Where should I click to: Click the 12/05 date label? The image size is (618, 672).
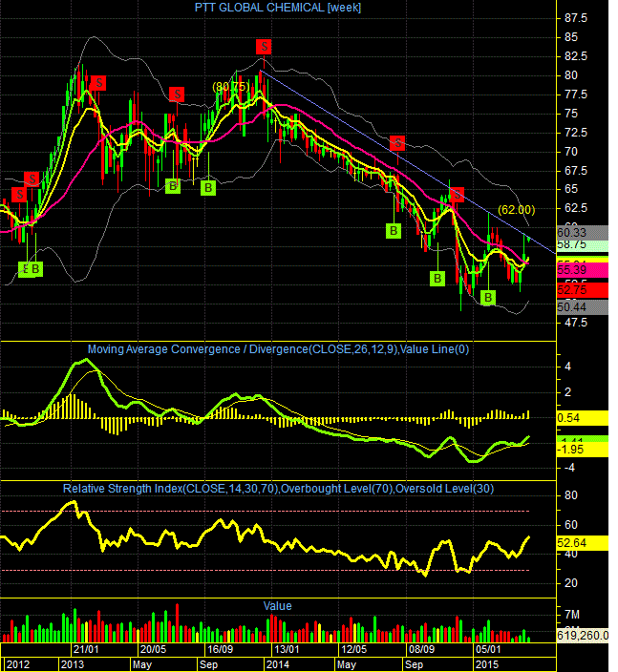point(353,649)
